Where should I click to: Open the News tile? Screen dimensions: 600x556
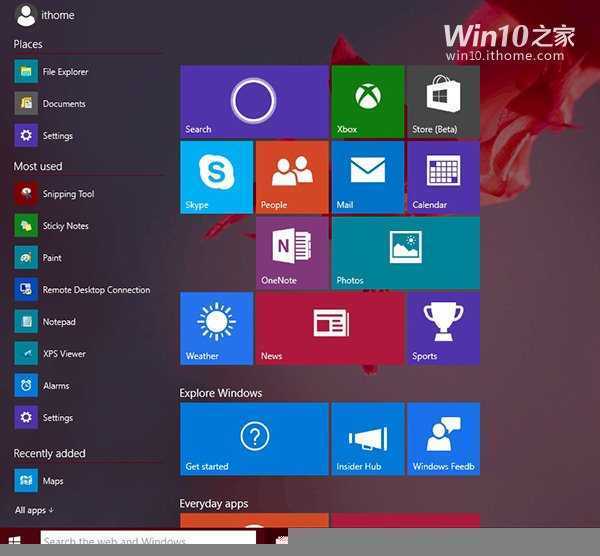pos(330,328)
